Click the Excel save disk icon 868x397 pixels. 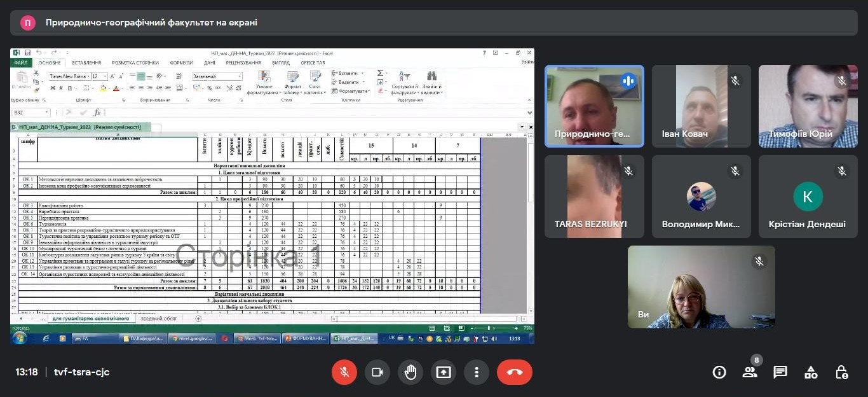click(27, 52)
